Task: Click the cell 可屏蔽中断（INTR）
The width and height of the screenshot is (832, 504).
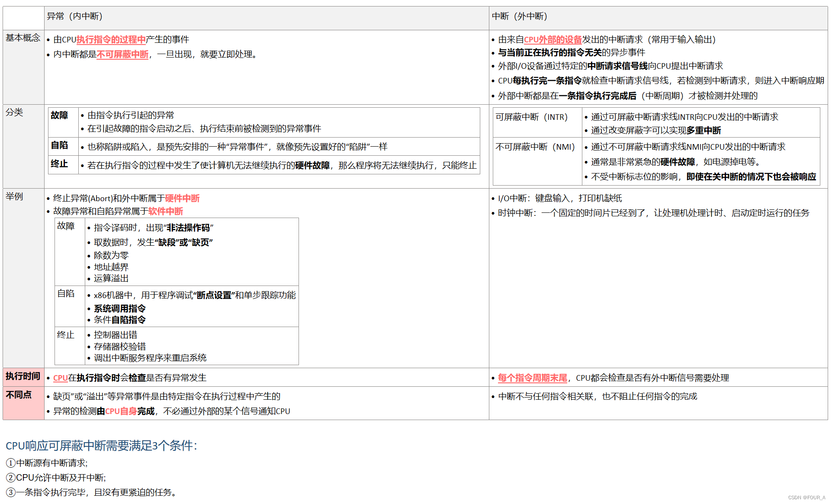Action: pos(537,122)
